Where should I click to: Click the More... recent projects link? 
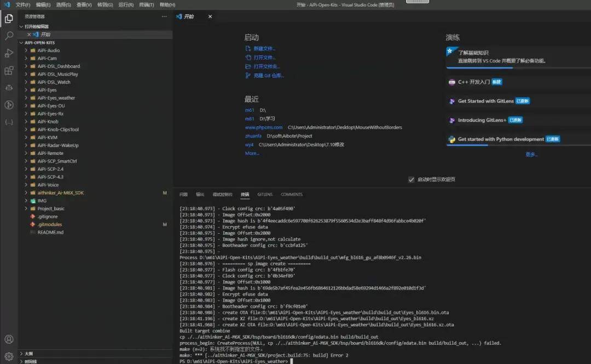point(252,153)
